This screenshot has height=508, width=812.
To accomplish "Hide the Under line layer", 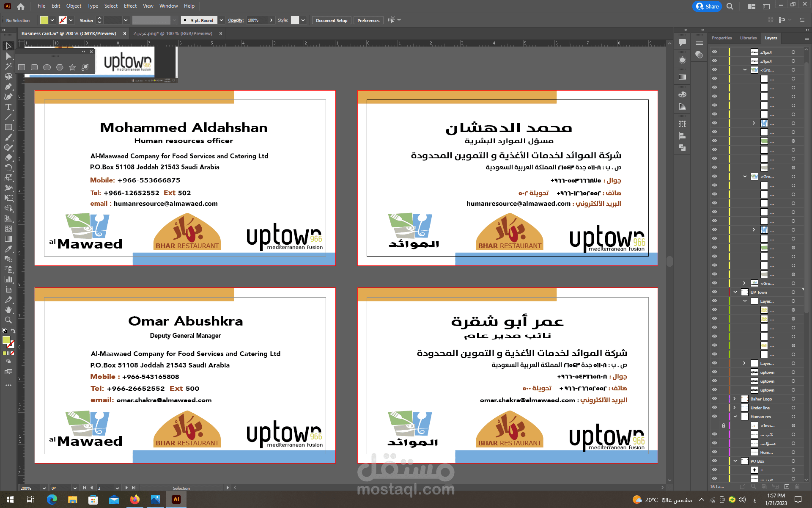I will tap(714, 408).
